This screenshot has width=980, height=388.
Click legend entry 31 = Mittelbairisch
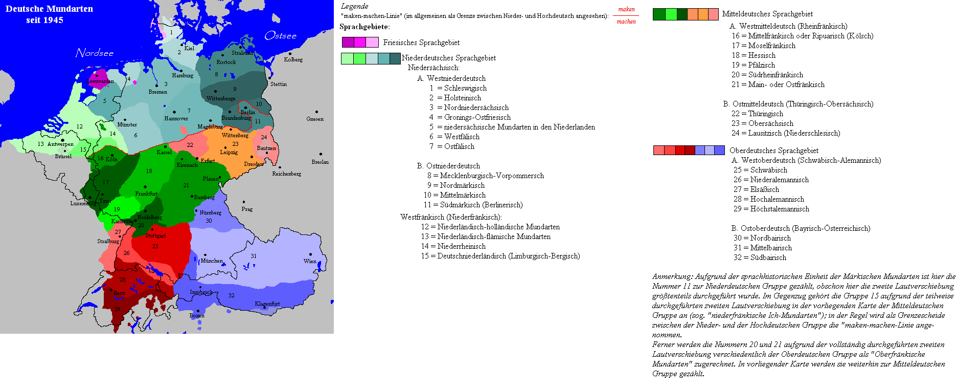(x=762, y=248)
